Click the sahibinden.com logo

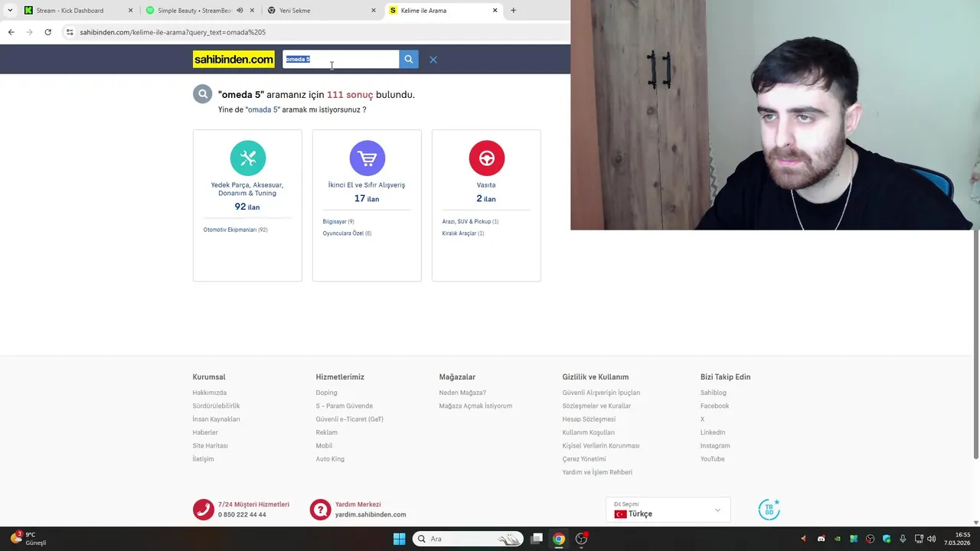point(234,59)
